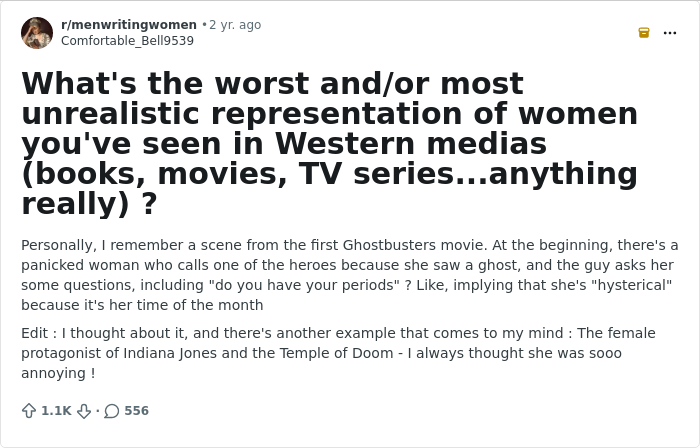
Task: Click the "Edit" label starting the second paragraph
Action: click(34, 333)
